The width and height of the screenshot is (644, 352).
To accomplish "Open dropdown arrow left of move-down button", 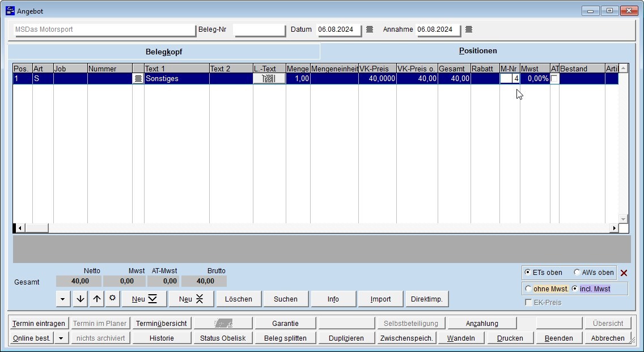I will coord(63,299).
